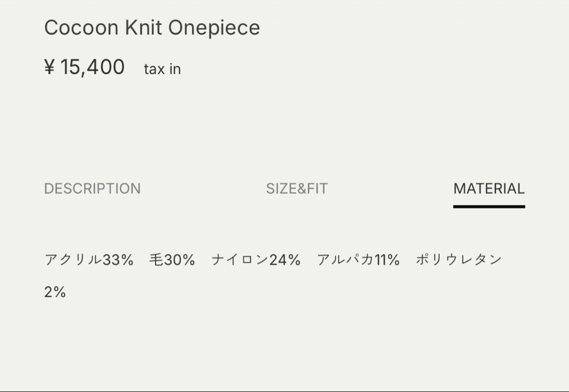The height and width of the screenshot is (392, 569).
Task: Click the underline beneath MATERIAL tab
Action: (489, 207)
